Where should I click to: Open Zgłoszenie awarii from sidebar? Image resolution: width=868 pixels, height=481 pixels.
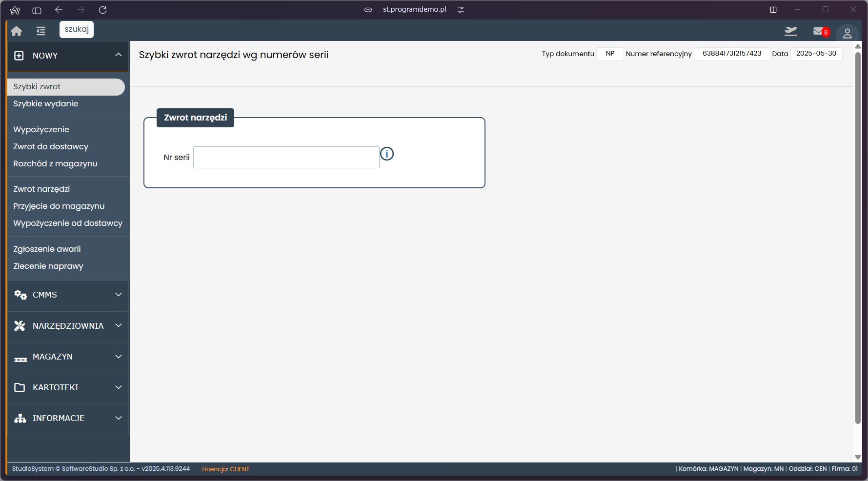coord(47,249)
